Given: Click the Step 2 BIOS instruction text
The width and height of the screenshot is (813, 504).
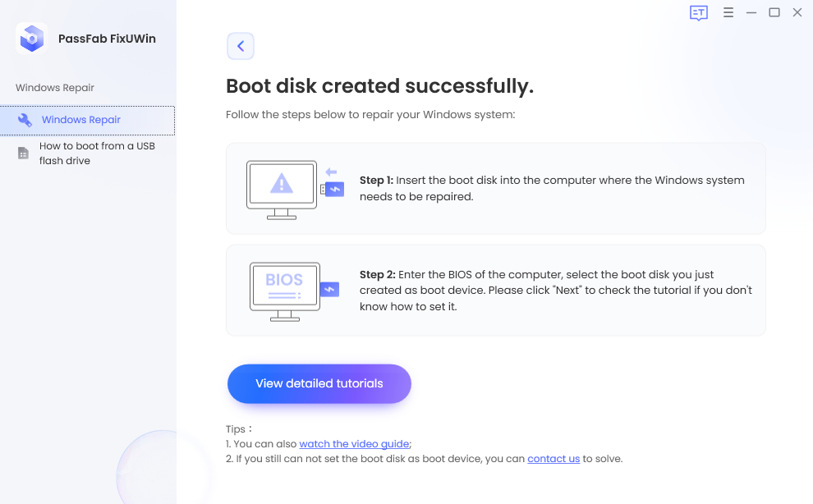Looking at the screenshot, I should [556, 291].
